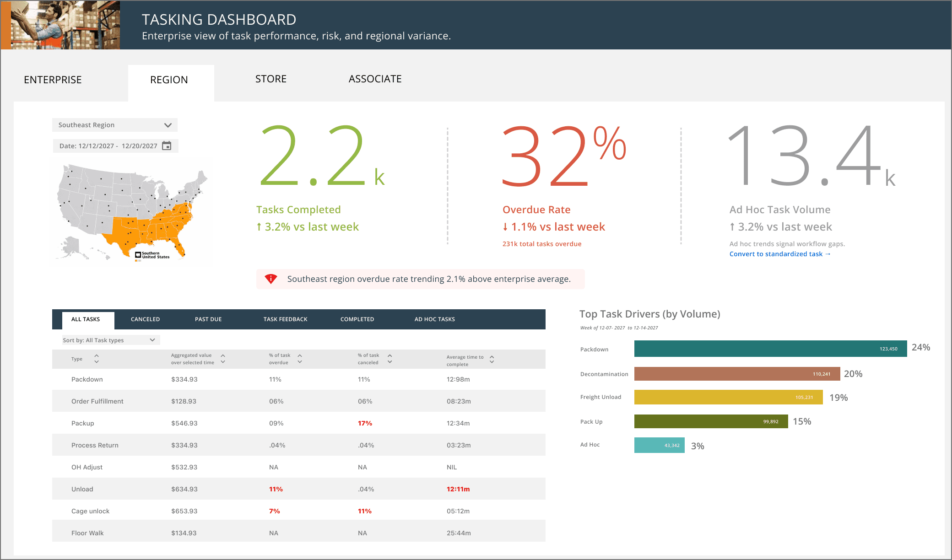Open the date range calendar icon
The height and width of the screenshot is (560, 952).
pos(167,146)
